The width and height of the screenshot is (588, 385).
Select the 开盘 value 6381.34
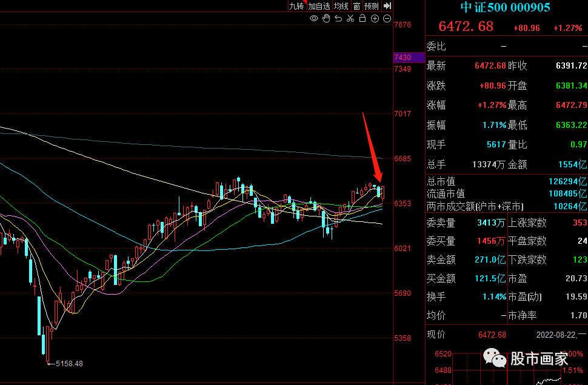pos(571,85)
